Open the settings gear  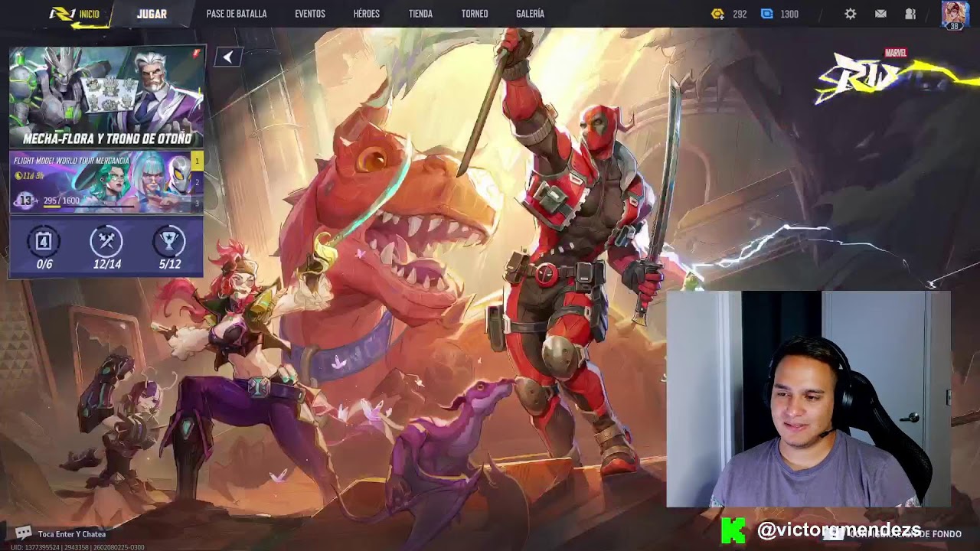(850, 14)
